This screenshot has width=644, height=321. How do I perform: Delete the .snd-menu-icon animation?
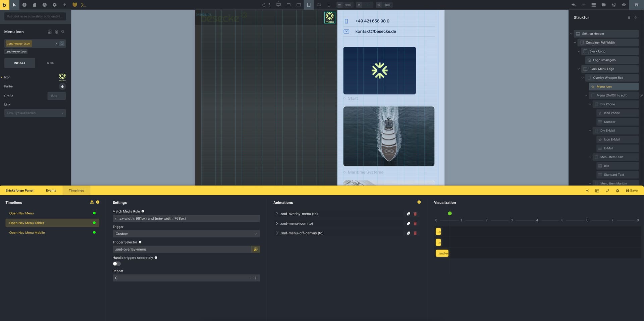(x=415, y=223)
